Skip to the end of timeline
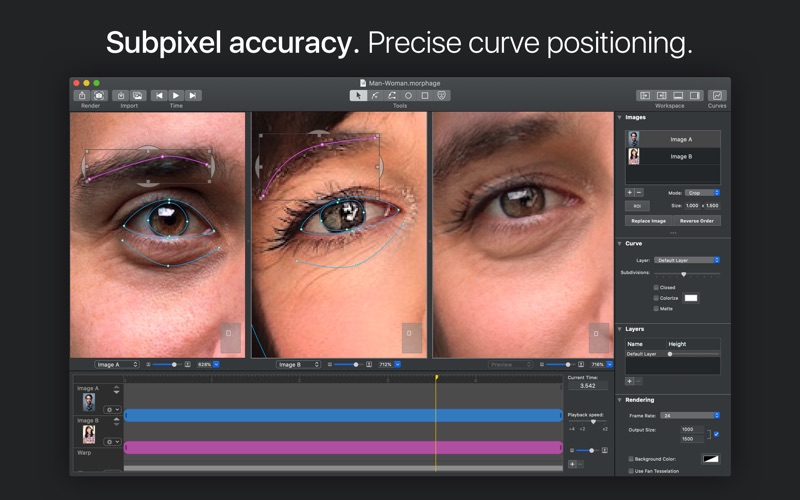 pyautogui.click(x=193, y=96)
